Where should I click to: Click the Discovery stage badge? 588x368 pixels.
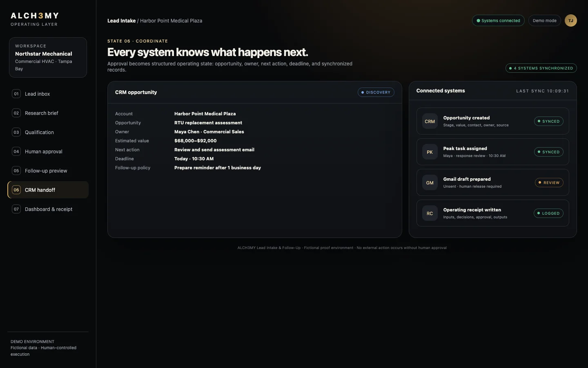pos(376,92)
